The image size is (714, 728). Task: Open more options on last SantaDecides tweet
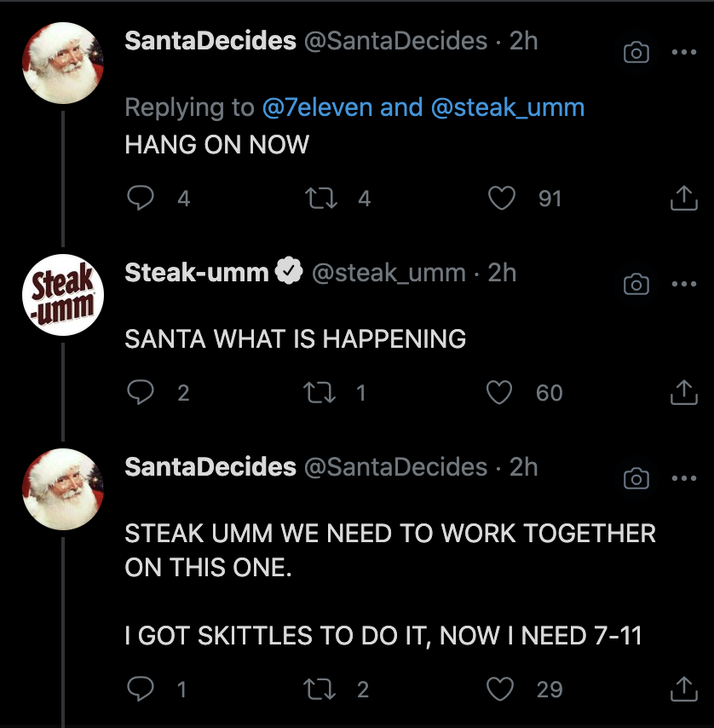point(683,478)
